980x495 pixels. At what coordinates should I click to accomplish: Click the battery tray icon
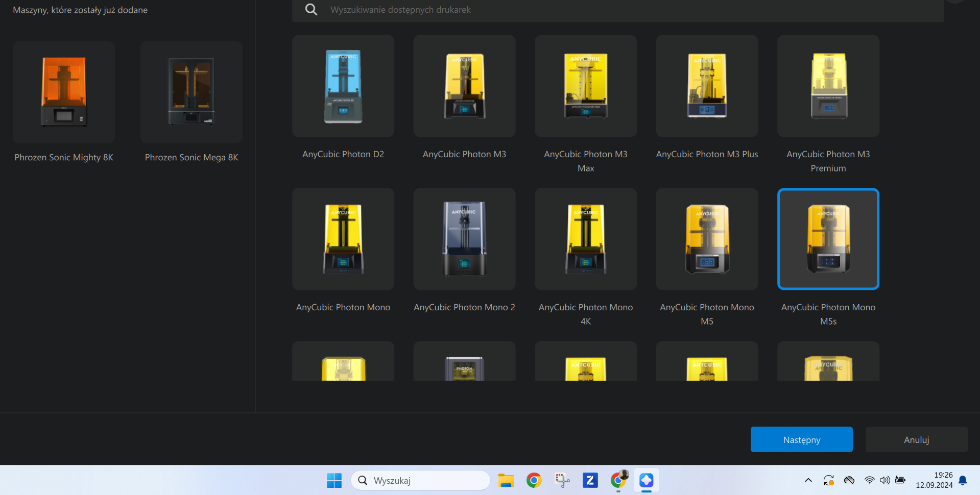pyautogui.click(x=900, y=480)
